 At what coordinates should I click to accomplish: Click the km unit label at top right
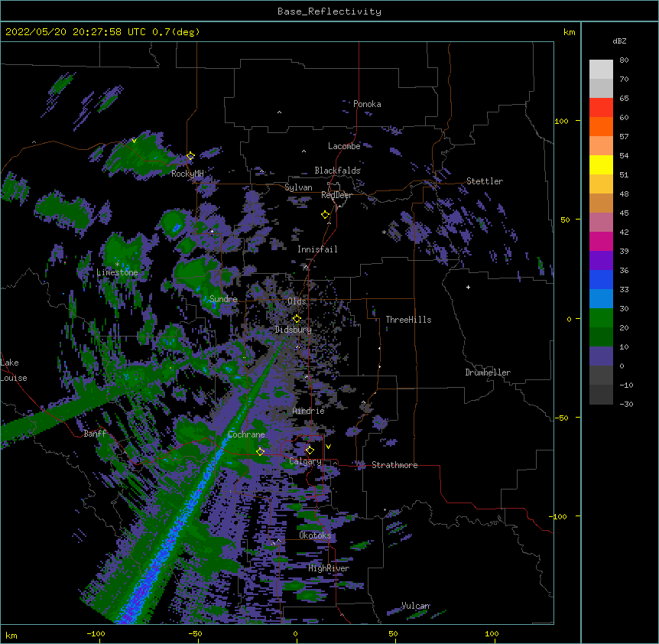pos(569,32)
